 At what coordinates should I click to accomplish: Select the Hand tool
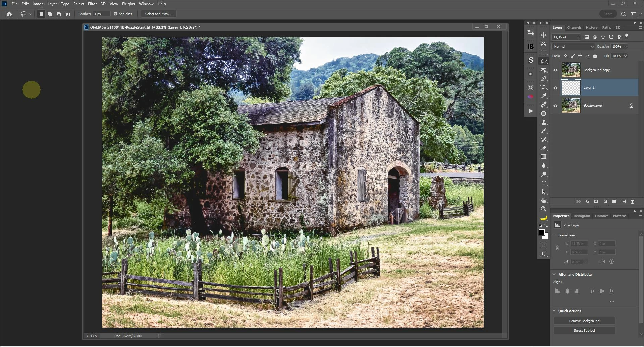click(543, 200)
